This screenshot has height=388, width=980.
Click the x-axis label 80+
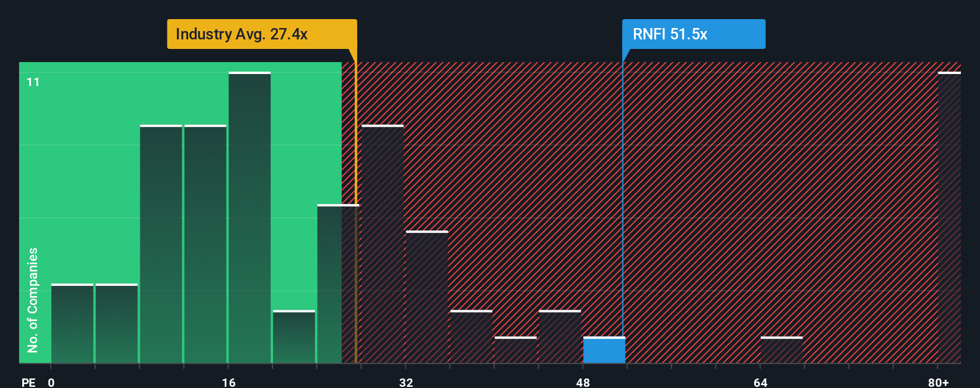[x=938, y=382]
